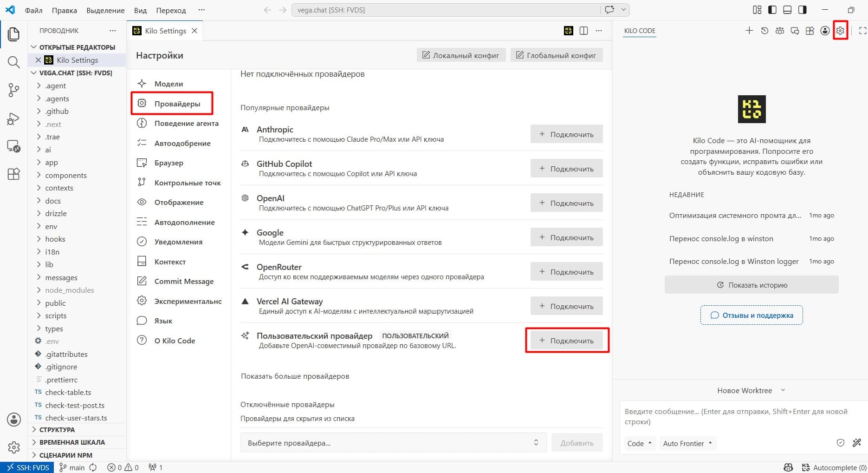Viewport: 868px width, 473px height.
Task: Open the Code mode dropdown
Action: tap(639, 443)
